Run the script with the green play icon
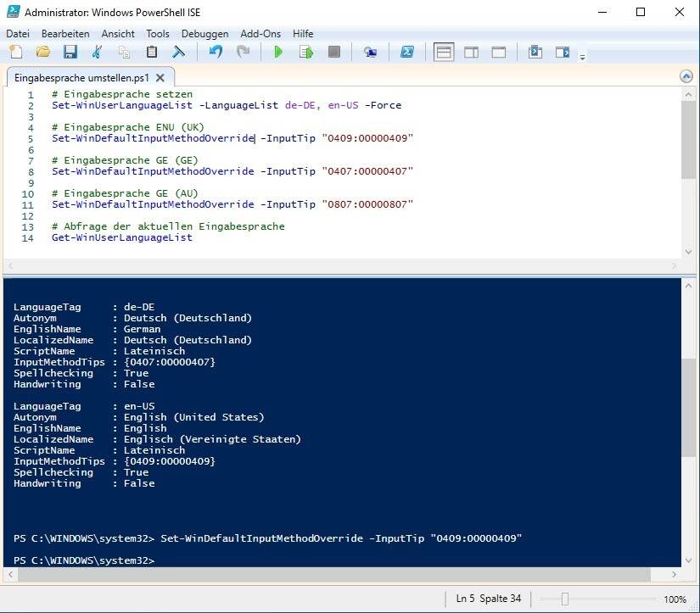This screenshot has height=613, width=700. [278, 53]
